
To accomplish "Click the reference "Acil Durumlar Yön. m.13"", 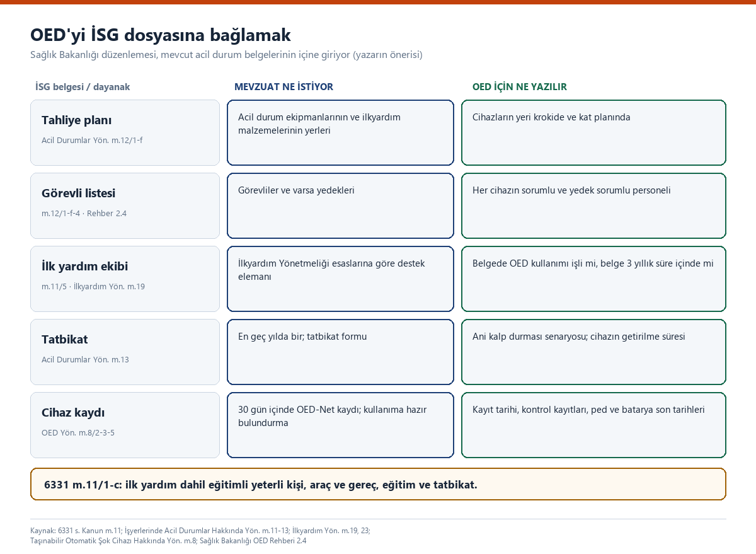I will pyautogui.click(x=85, y=359).
